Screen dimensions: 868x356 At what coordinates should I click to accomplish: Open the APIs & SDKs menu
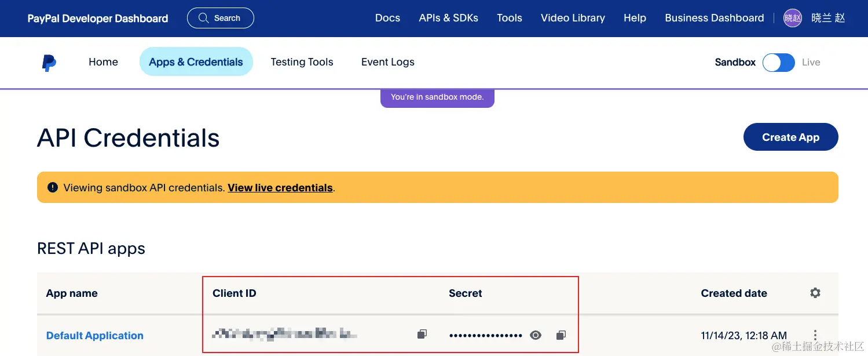pyautogui.click(x=449, y=18)
